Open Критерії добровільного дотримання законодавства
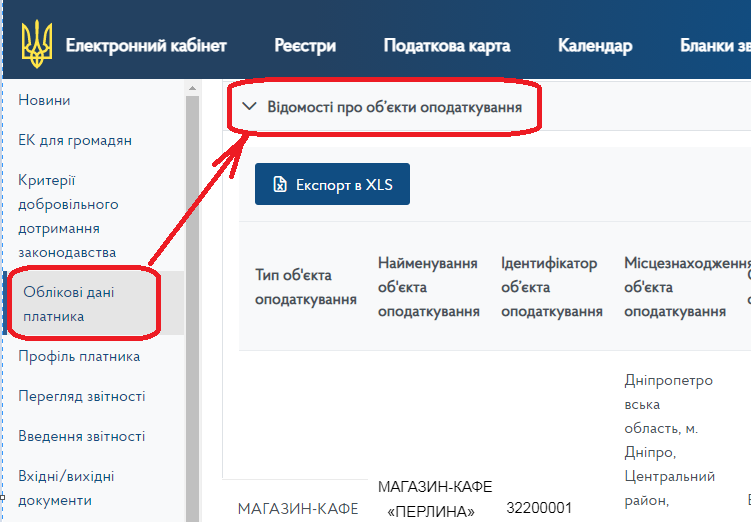751x522 pixels. pos(68,216)
